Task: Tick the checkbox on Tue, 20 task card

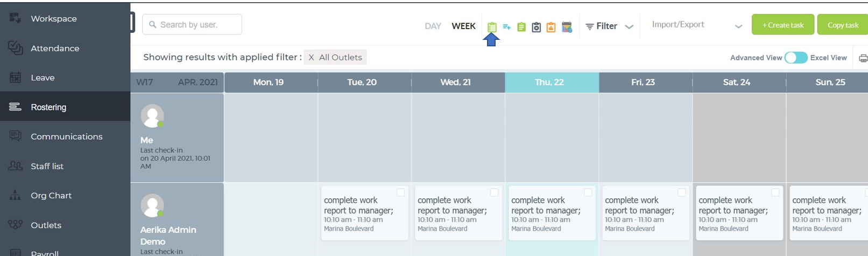Action: pyautogui.click(x=400, y=192)
